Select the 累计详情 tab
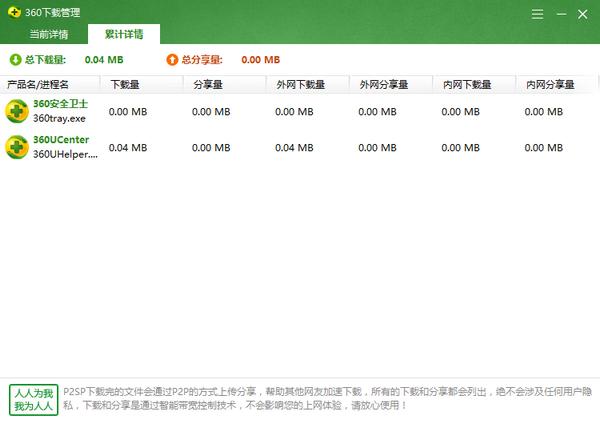The image size is (600, 424). pos(124,34)
